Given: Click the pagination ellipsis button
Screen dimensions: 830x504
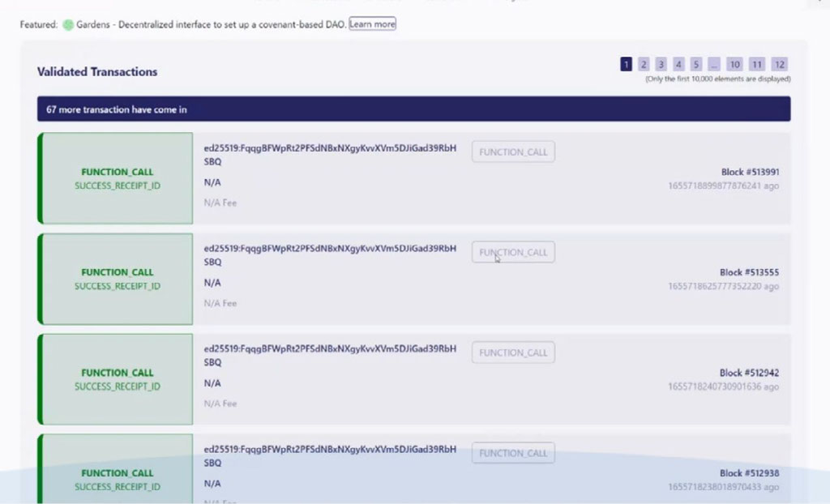Looking at the screenshot, I should tap(714, 64).
